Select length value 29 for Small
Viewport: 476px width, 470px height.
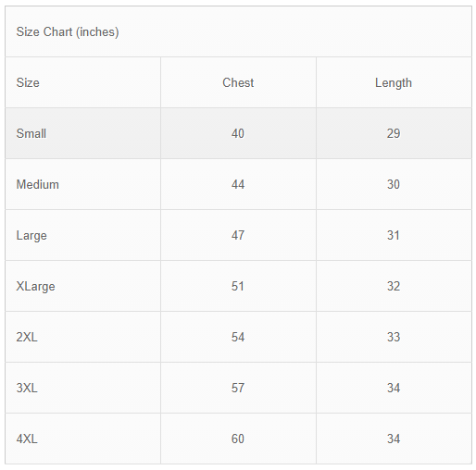click(x=394, y=133)
